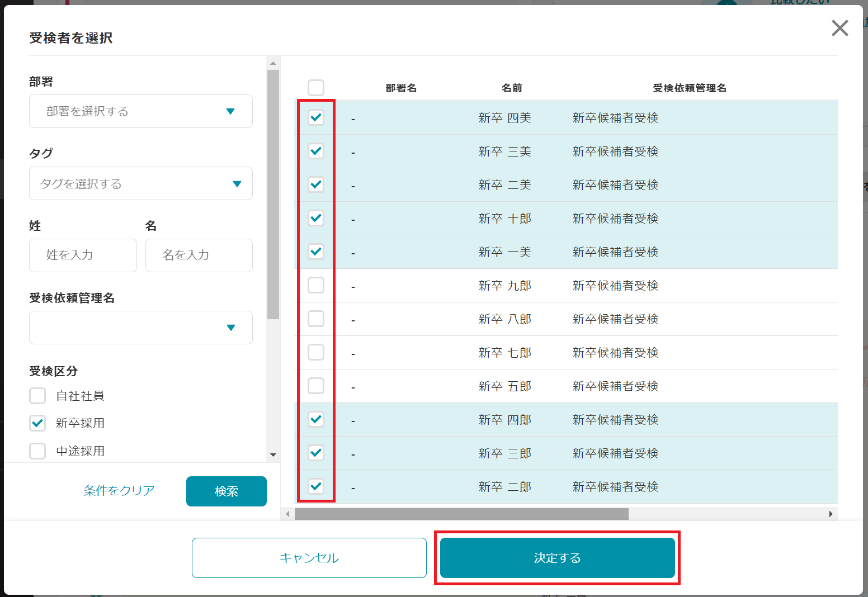Confirm with the 決定する button

point(557,558)
